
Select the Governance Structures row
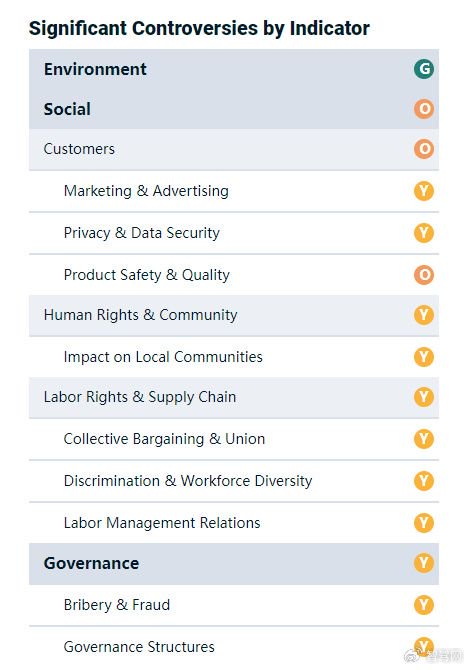(234, 647)
